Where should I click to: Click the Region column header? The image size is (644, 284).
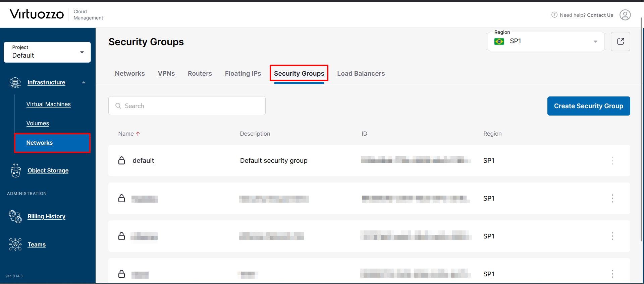point(492,134)
